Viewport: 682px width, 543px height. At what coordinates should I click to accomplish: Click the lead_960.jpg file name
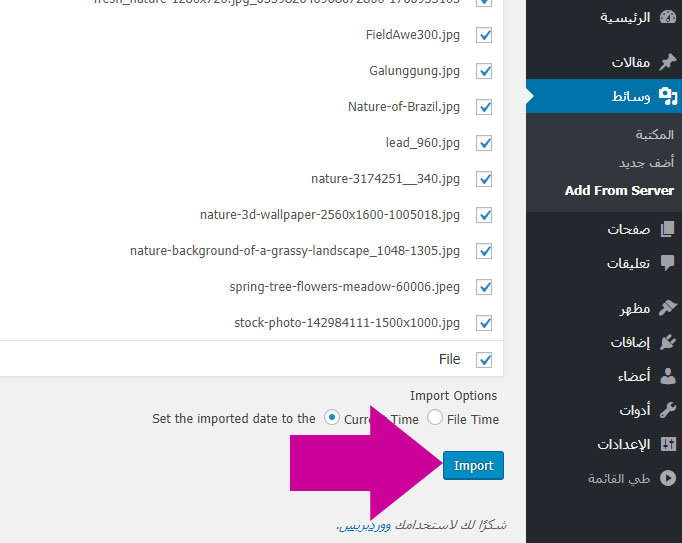pyautogui.click(x=422, y=143)
